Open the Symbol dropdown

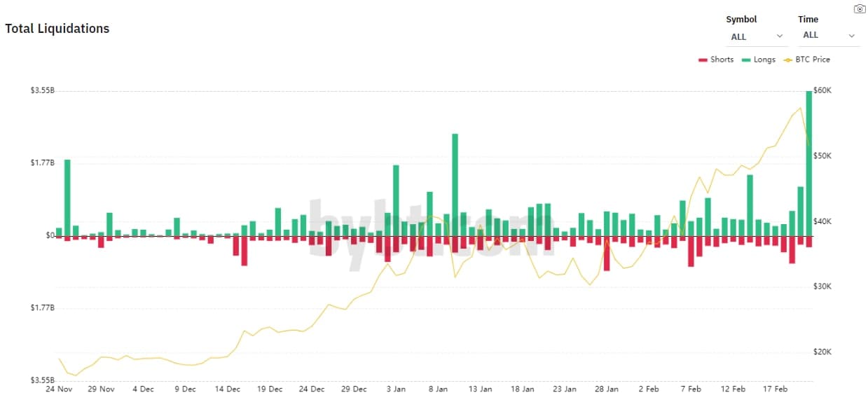click(757, 36)
